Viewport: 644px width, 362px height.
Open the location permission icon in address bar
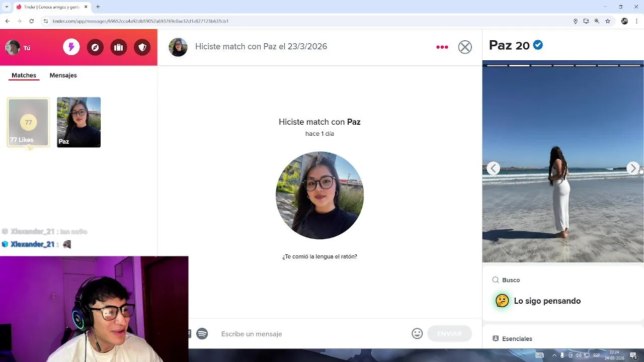coord(576,21)
